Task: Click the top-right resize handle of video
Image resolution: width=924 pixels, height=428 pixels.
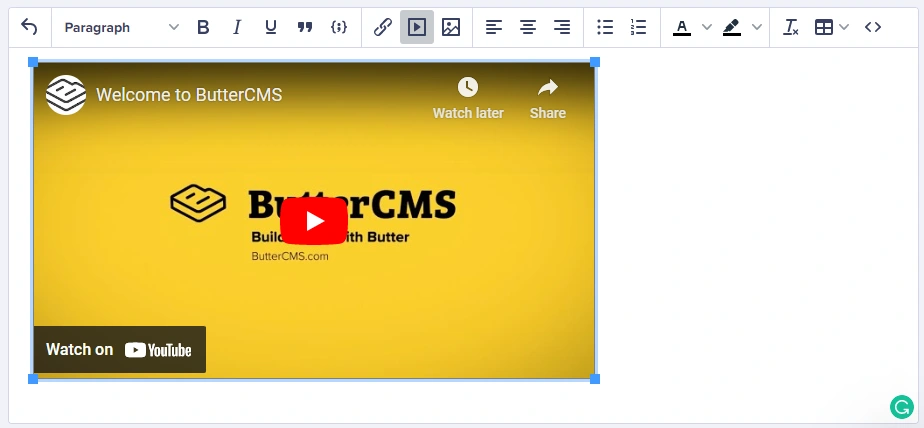Action: pyautogui.click(x=595, y=62)
